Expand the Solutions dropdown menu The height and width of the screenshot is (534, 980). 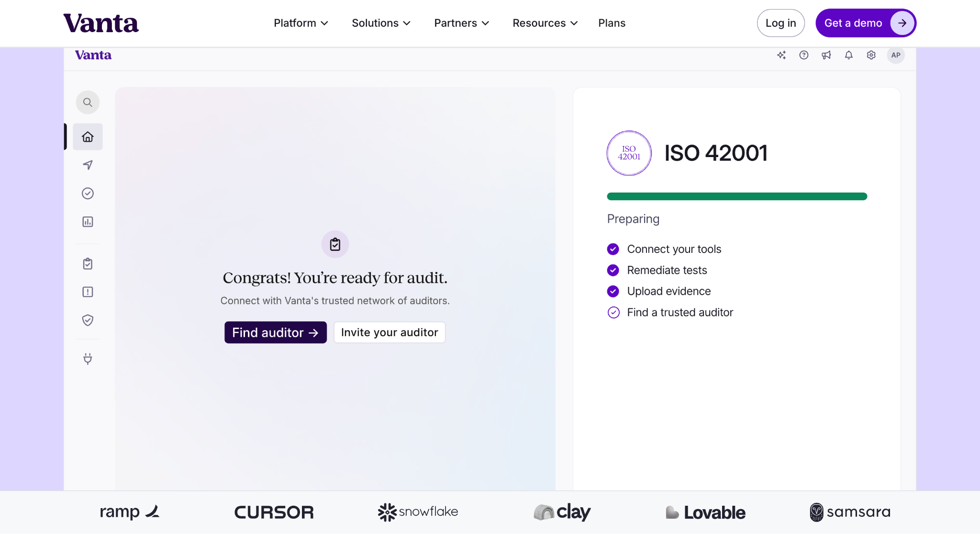(x=381, y=23)
